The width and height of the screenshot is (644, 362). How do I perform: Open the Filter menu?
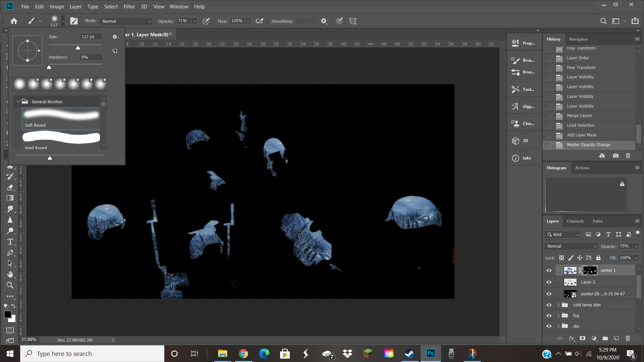129,6
